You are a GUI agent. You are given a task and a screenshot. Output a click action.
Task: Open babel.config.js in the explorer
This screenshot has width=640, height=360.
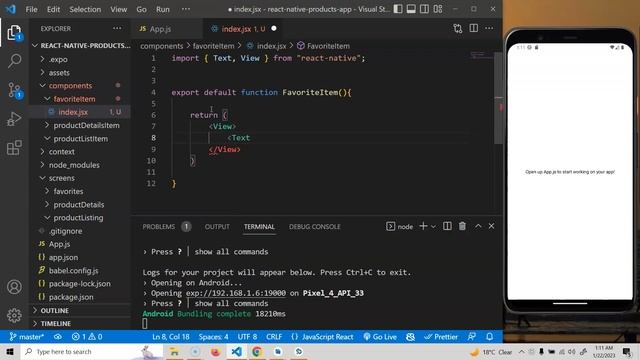80,271
